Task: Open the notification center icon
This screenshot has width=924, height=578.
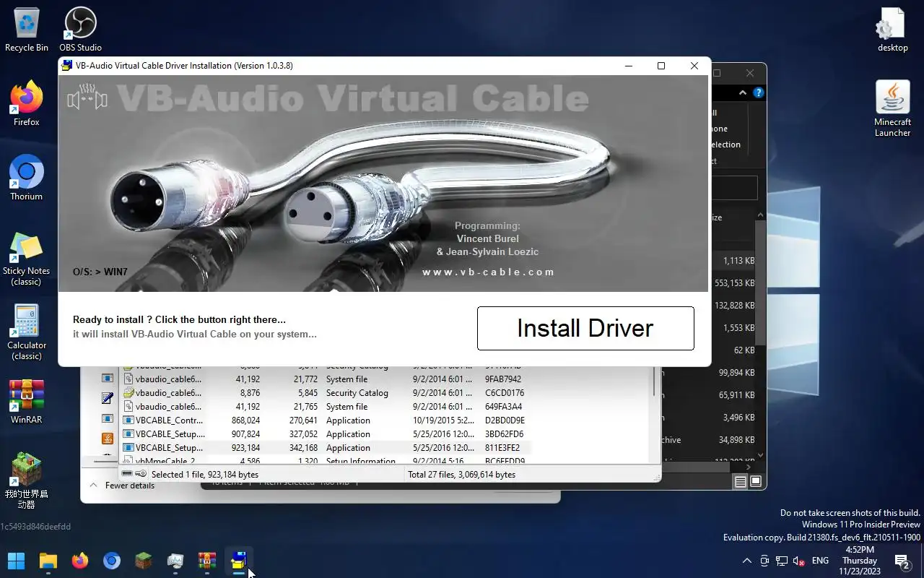Action: pos(902,561)
